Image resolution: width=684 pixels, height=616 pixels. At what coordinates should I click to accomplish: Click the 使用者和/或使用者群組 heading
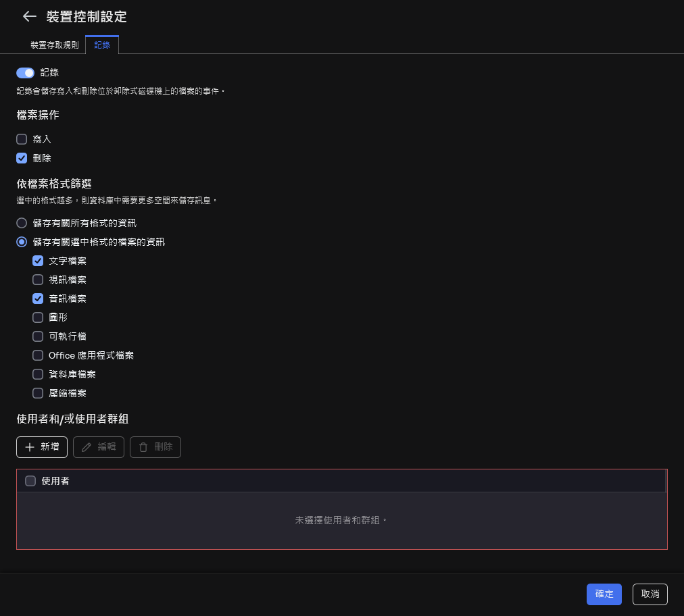coord(72,419)
